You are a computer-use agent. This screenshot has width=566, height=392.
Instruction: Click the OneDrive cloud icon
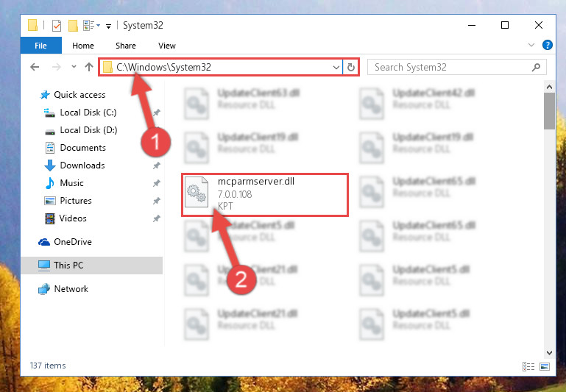(44, 242)
